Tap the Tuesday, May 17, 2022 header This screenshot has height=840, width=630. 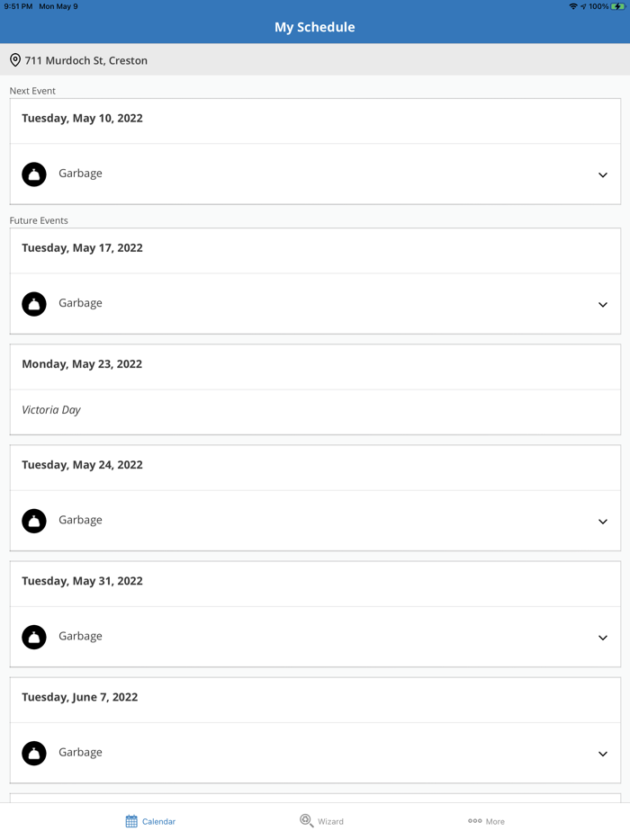pyautogui.click(x=82, y=248)
